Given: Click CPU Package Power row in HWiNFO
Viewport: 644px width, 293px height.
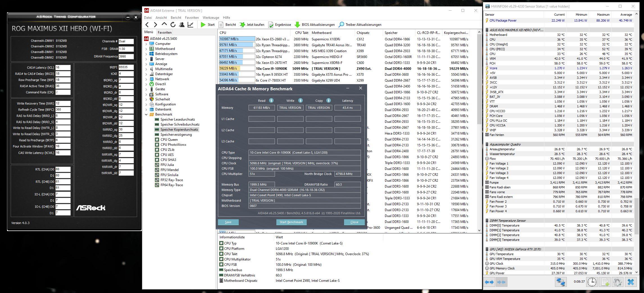Looking at the screenshot, I should pyautogui.click(x=559, y=20).
